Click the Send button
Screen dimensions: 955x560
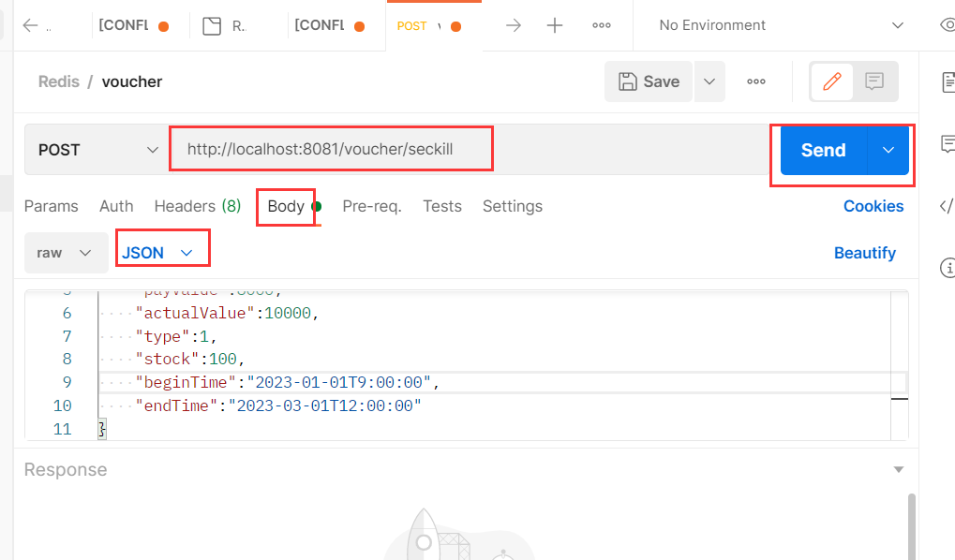(824, 150)
